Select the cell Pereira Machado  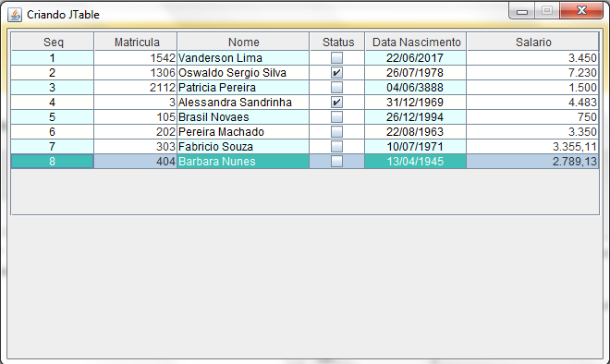point(243,132)
